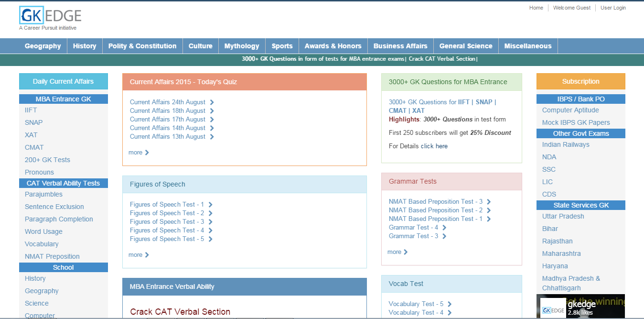Screen dimensions: 644x319
Task: Open the Mythology menu
Action: pyautogui.click(x=242, y=46)
